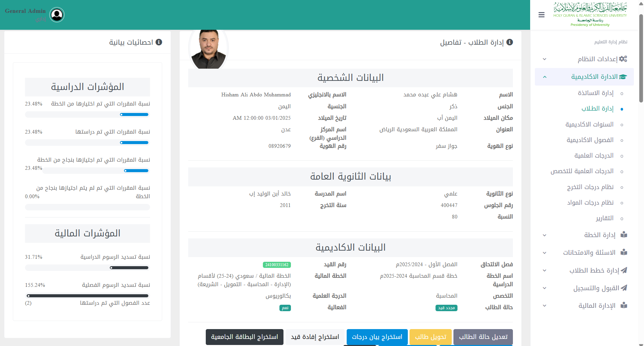644x346 pixels.
Task: Click the تعديل حالة الطالب button
Action: [x=483, y=337]
